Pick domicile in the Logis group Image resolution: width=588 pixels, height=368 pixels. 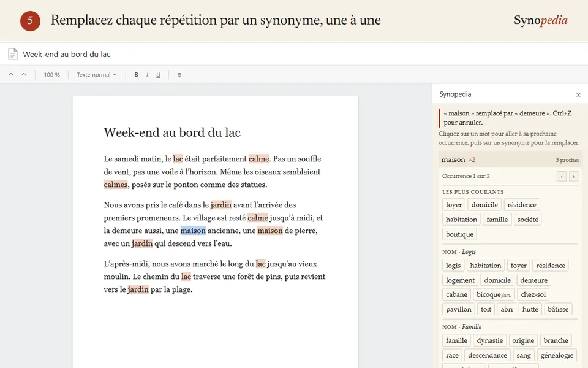point(497,280)
